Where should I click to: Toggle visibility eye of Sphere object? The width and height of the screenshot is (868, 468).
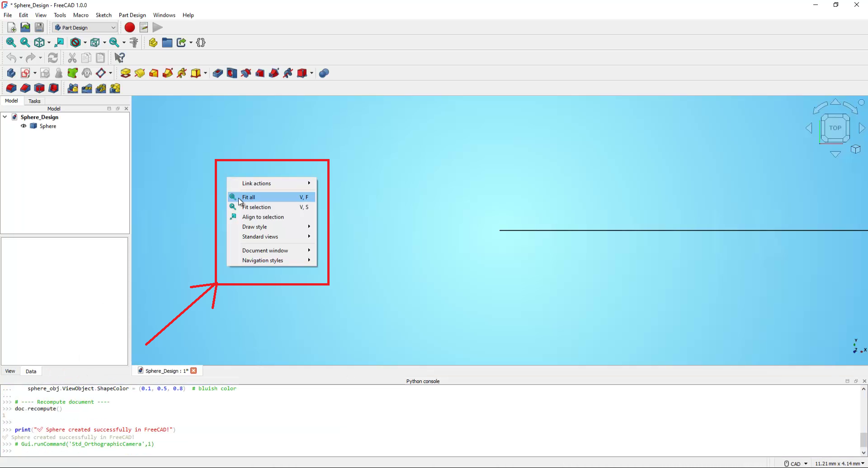coord(24,126)
